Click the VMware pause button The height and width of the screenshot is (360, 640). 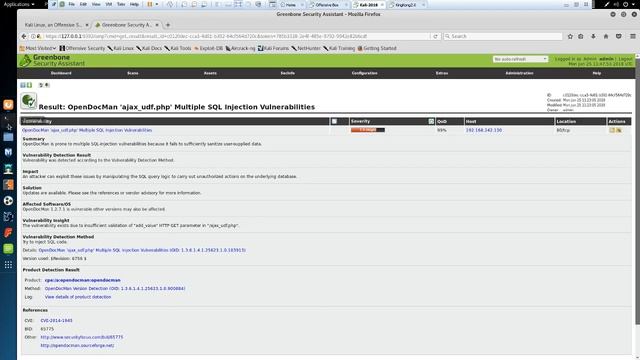point(150,4)
